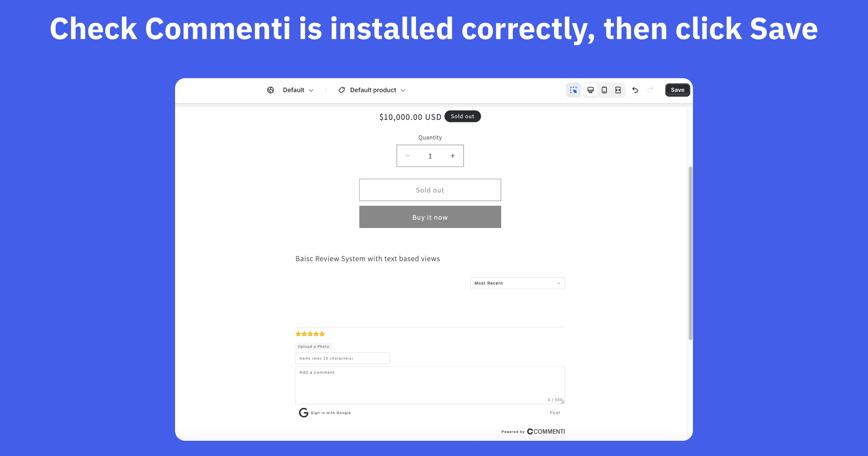Expand the Most Recent sort dropdown
This screenshot has height=456, width=868.
pyautogui.click(x=516, y=283)
